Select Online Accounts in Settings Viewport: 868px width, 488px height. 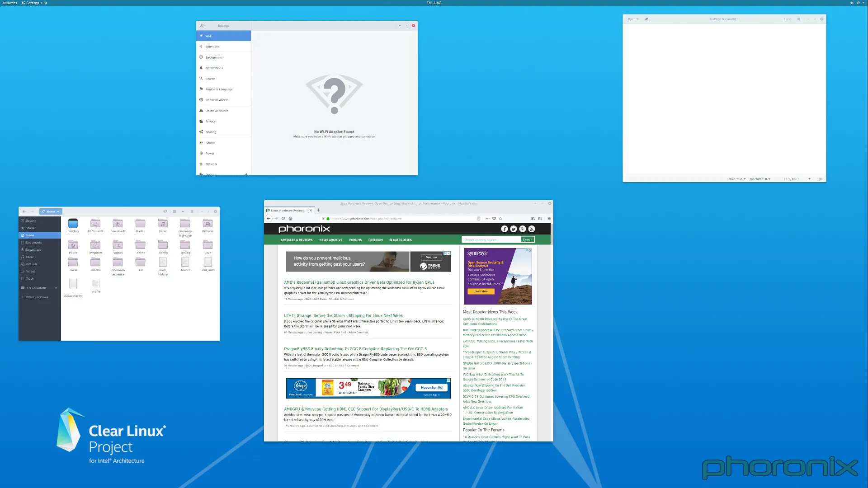coord(223,111)
